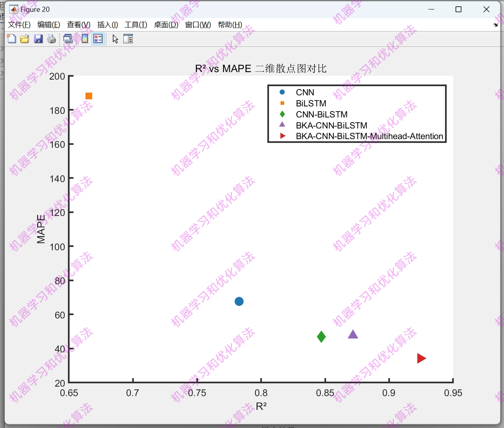Click the red triangle marker in legend
The width and height of the screenshot is (504, 428).
tap(283, 136)
